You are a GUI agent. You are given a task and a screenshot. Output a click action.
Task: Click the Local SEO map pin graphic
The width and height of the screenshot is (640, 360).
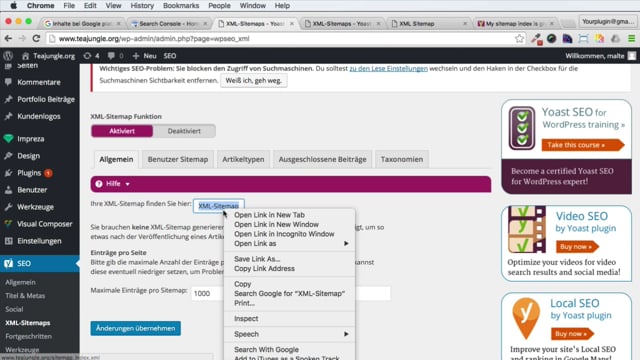[526, 318]
